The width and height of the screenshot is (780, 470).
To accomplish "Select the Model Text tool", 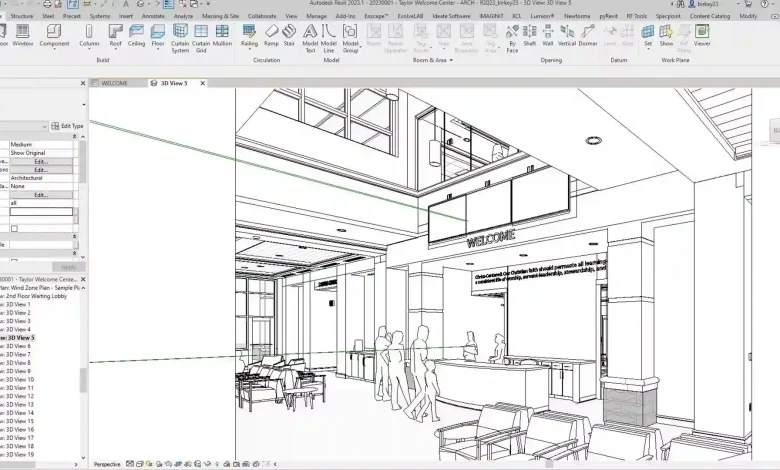I will [x=310, y=39].
